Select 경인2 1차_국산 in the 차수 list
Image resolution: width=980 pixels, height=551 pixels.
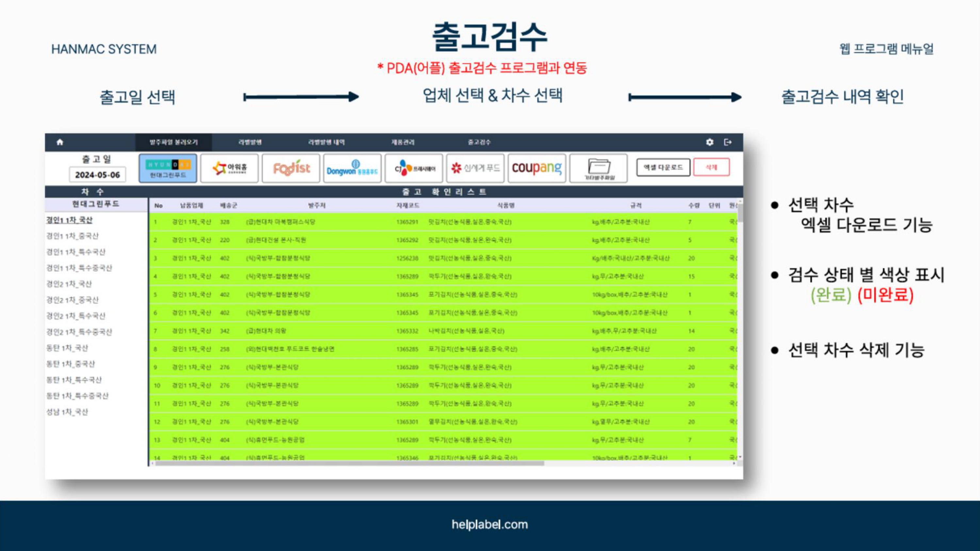coord(69,284)
